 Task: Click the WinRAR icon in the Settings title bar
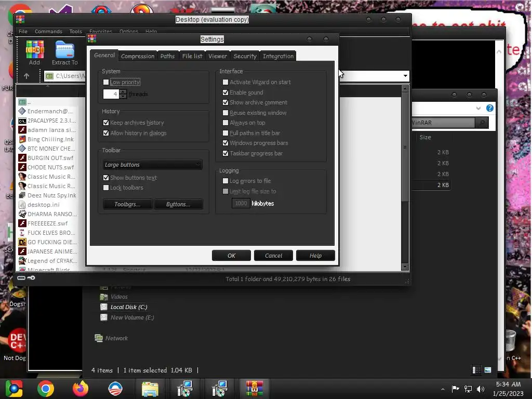92,39
